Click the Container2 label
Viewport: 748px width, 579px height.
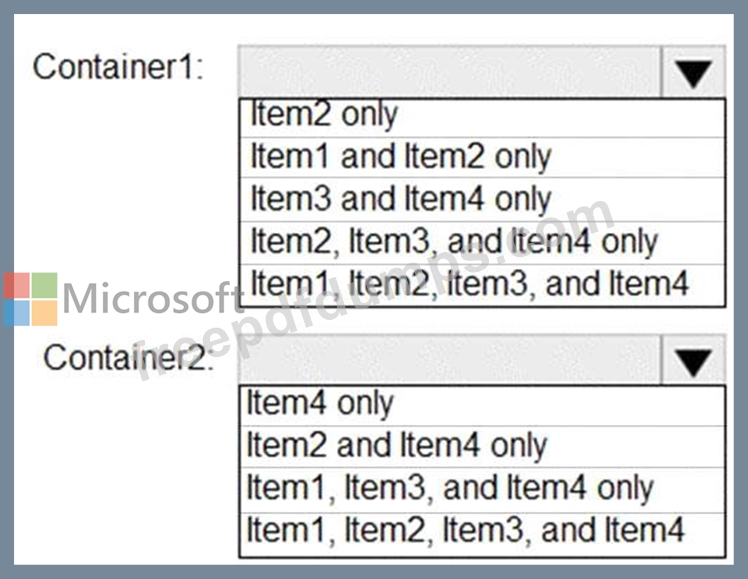click(128, 358)
